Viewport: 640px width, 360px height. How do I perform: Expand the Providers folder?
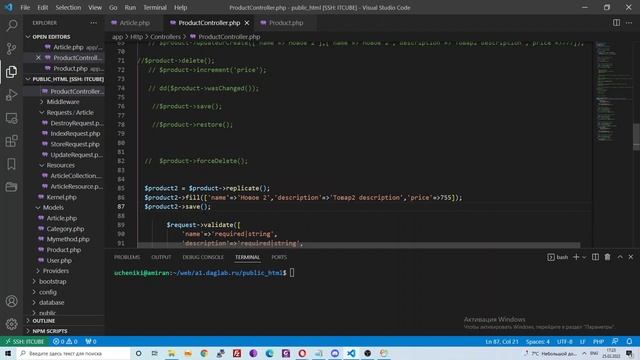[56, 271]
